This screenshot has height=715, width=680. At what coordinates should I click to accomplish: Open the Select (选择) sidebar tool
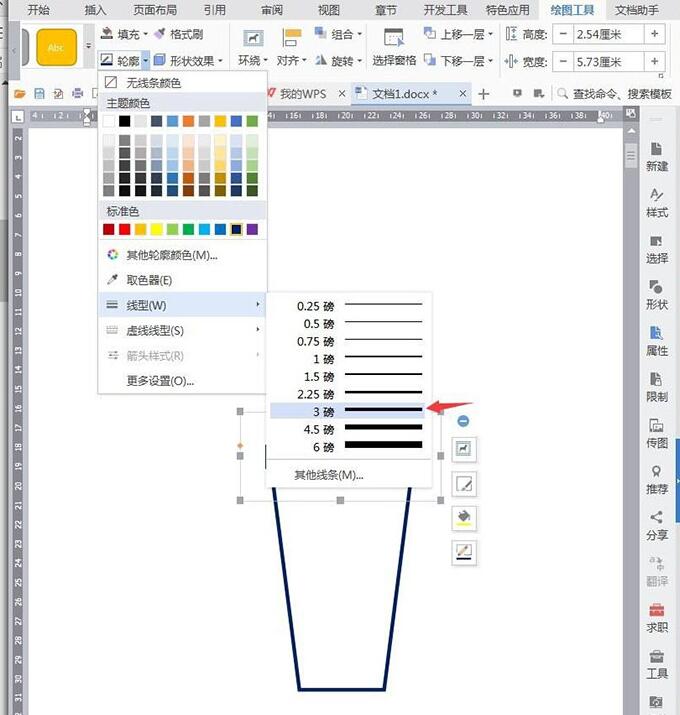(x=657, y=249)
